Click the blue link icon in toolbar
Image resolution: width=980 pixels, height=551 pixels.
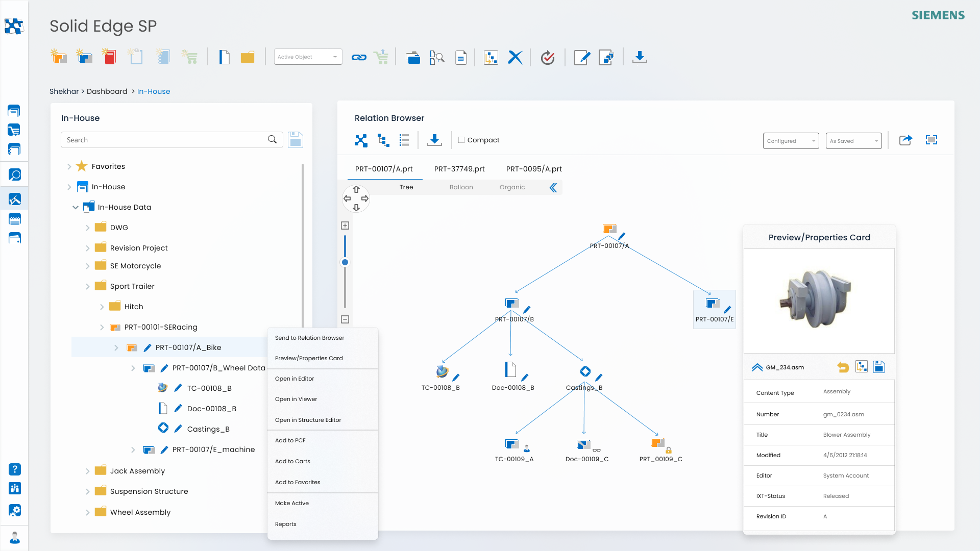(359, 58)
